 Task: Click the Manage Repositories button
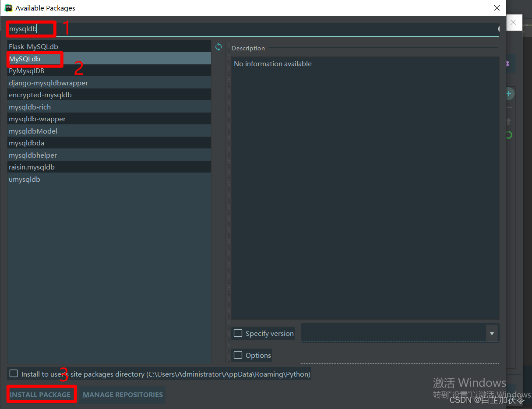[x=123, y=395]
